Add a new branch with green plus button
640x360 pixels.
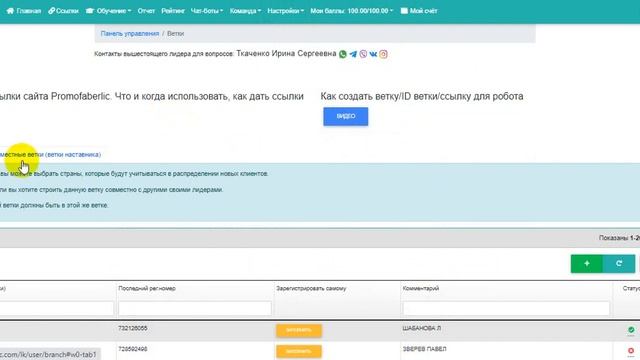(587, 264)
